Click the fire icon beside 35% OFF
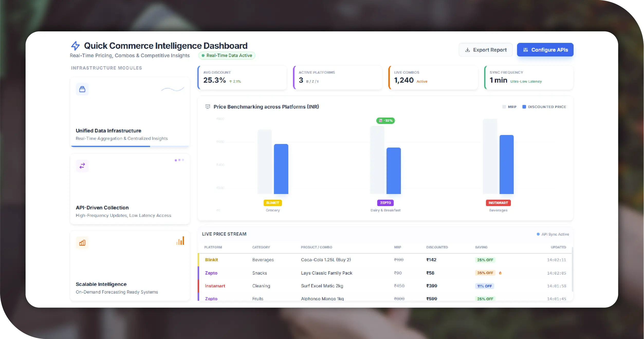The width and height of the screenshot is (644, 339). point(500,273)
